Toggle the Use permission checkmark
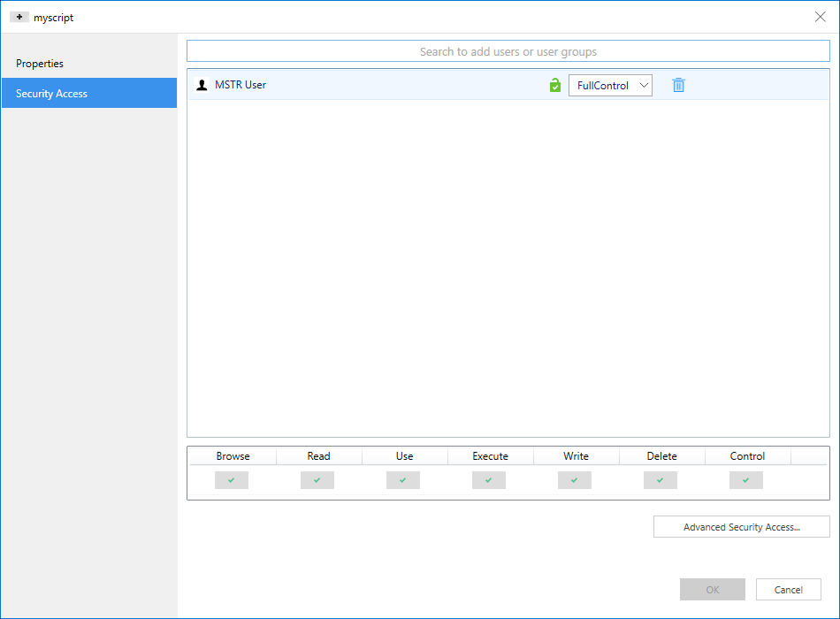The width and height of the screenshot is (840, 619). tap(403, 480)
